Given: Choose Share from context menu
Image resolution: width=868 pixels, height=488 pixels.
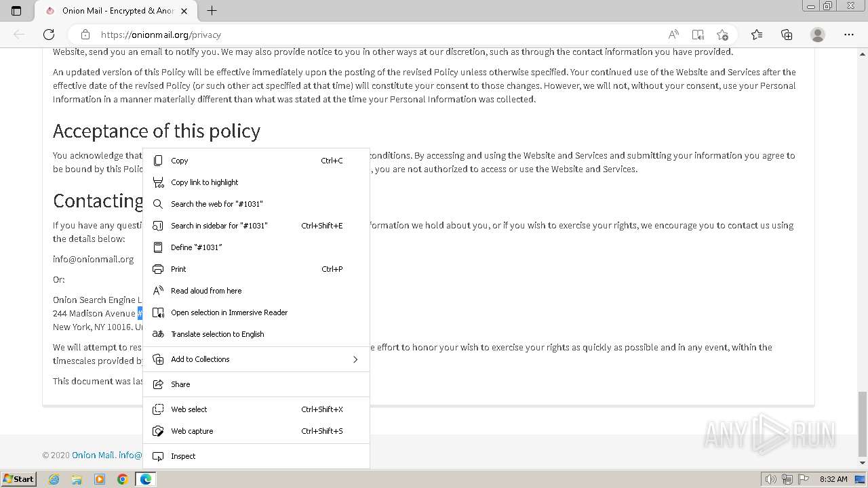Looking at the screenshot, I should pyautogui.click(x=256, y=384).
